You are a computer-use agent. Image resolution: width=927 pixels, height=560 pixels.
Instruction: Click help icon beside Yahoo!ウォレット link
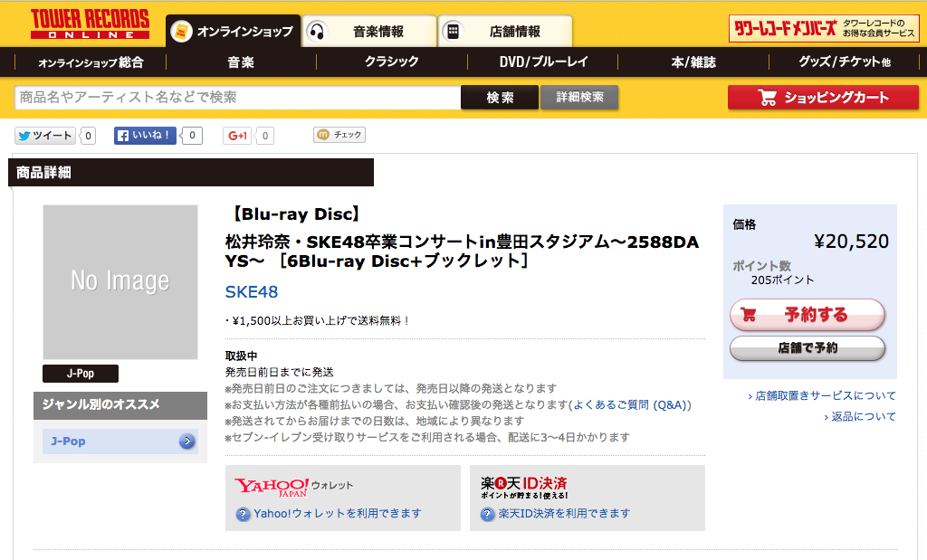coord(243,514)
